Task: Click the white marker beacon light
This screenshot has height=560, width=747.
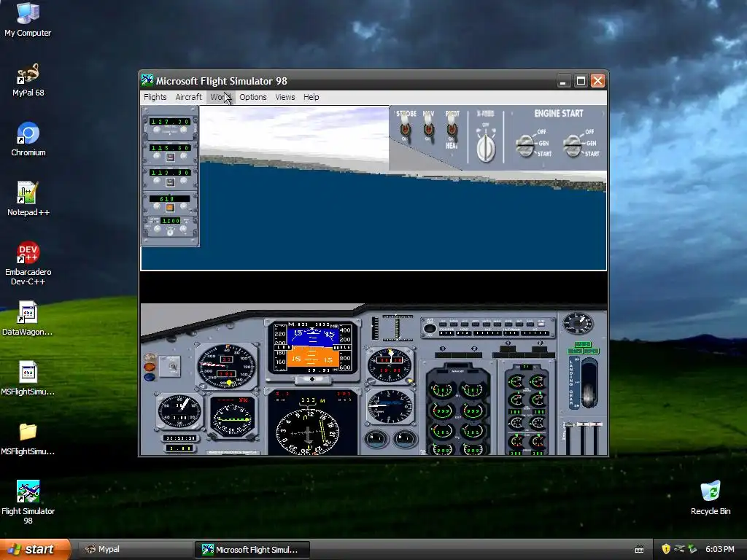Action: (x=150, y=357)
